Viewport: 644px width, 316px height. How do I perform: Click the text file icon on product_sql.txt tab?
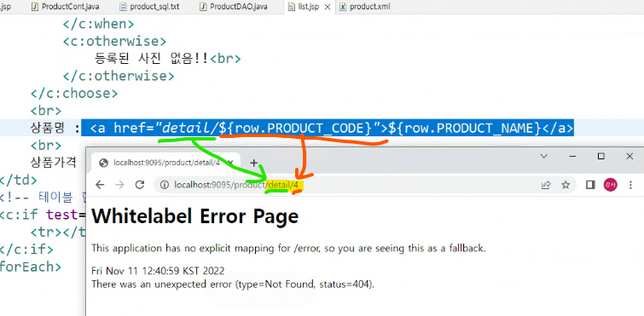pos(123,7)
